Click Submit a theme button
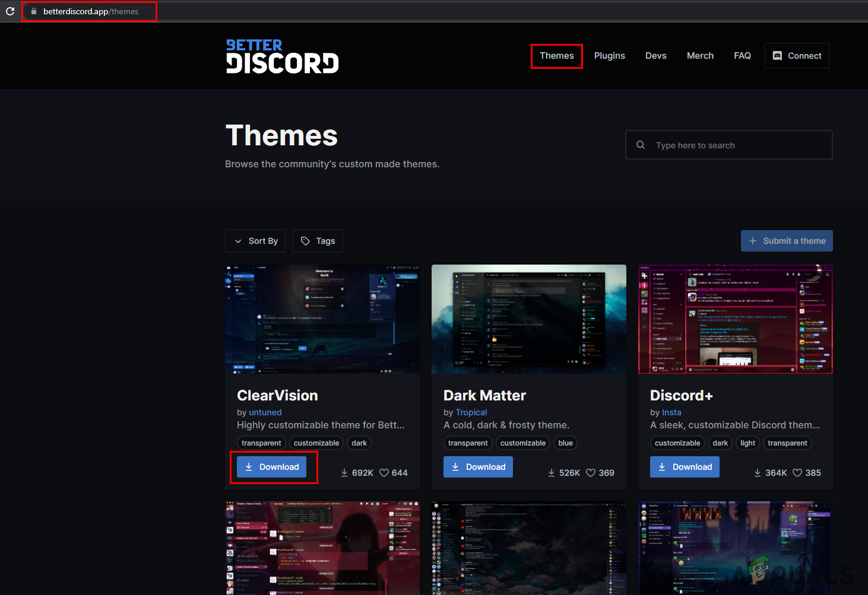This screenshot has height=595, width=868. pos(787,241)
